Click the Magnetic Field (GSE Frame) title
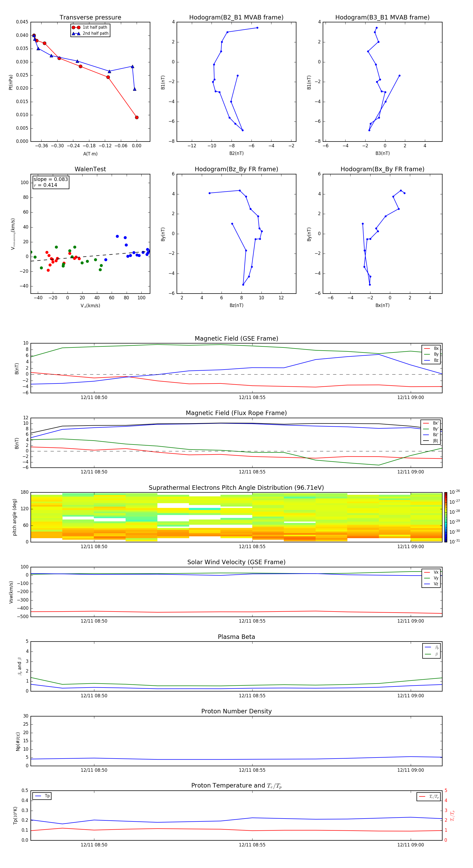This screenshot has width=473, height=868. click(236, 339)
